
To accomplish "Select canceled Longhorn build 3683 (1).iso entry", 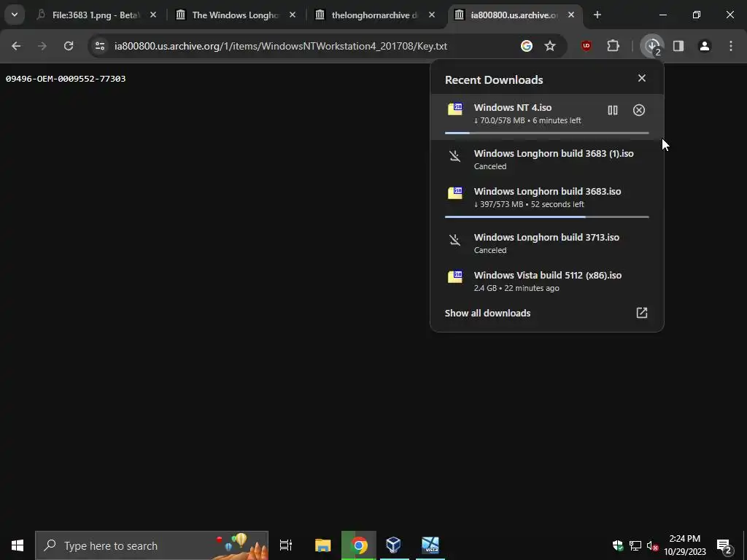I will (x=547, y=159).
